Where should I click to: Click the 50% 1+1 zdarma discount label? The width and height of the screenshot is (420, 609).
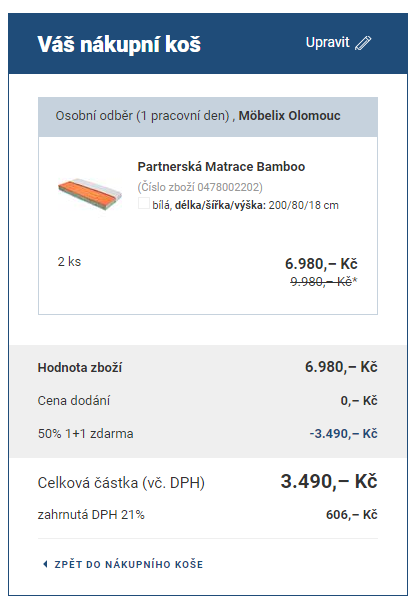point(85,433)
